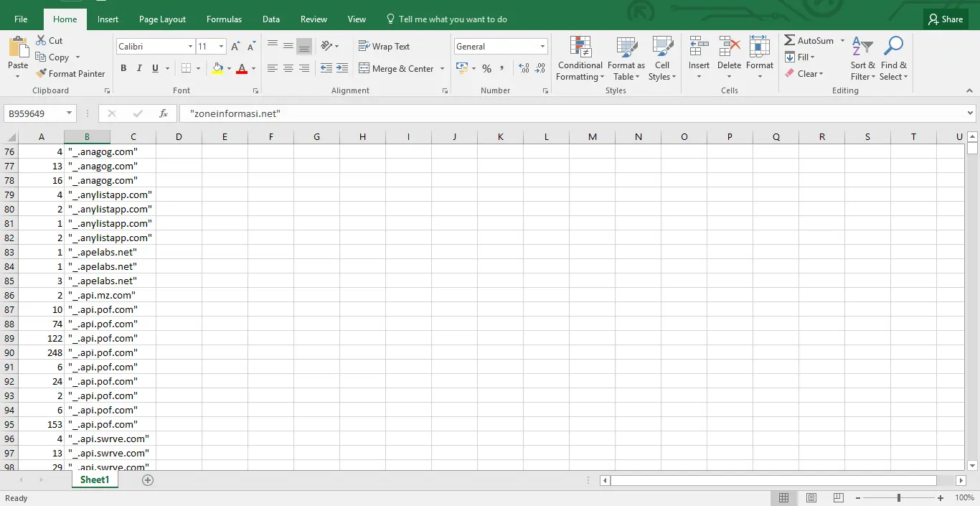This screenshot has height=506, width=980.
Task: Expand the Name Box dropdown arrow
Action: point(70,113)
